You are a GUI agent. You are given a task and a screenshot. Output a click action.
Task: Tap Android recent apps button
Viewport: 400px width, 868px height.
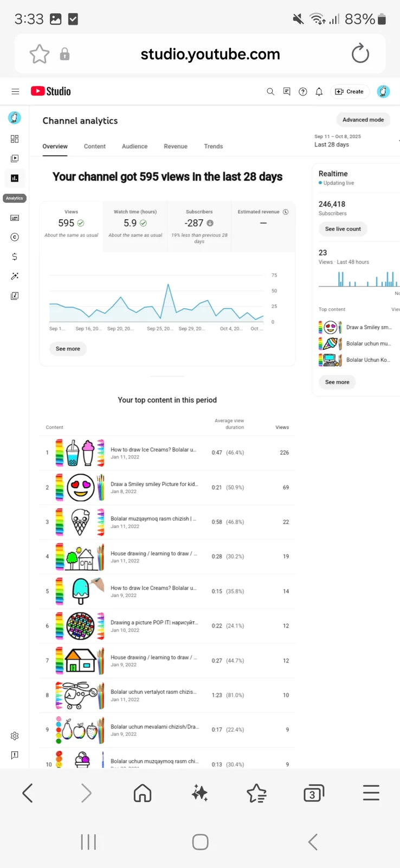[88, 842]
